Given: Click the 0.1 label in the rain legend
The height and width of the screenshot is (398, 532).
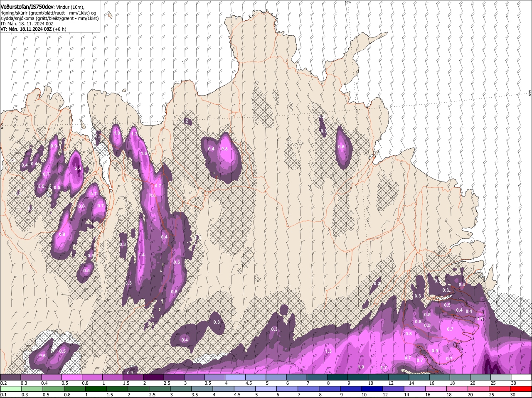Looking at the screenshot, I should (x=4, y=395).
